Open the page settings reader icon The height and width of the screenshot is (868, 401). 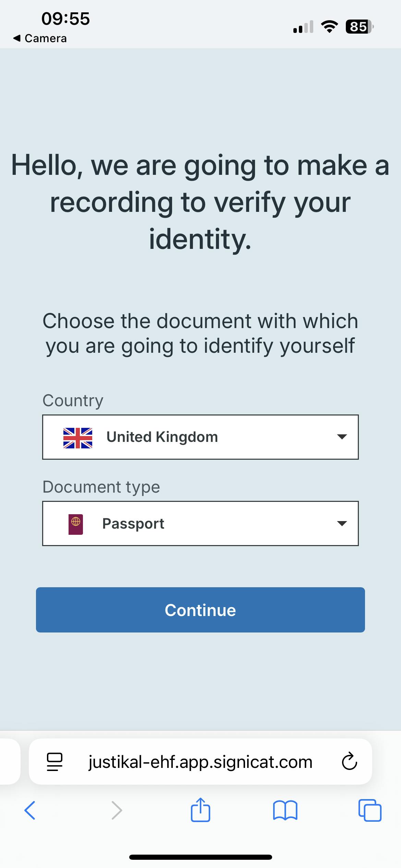[x=54, y=761]
